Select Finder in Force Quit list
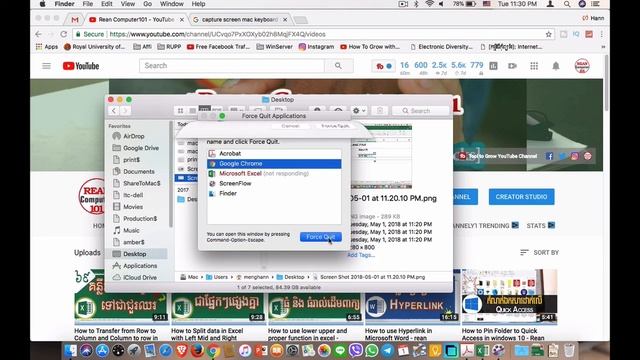 (x=274, y=193)
